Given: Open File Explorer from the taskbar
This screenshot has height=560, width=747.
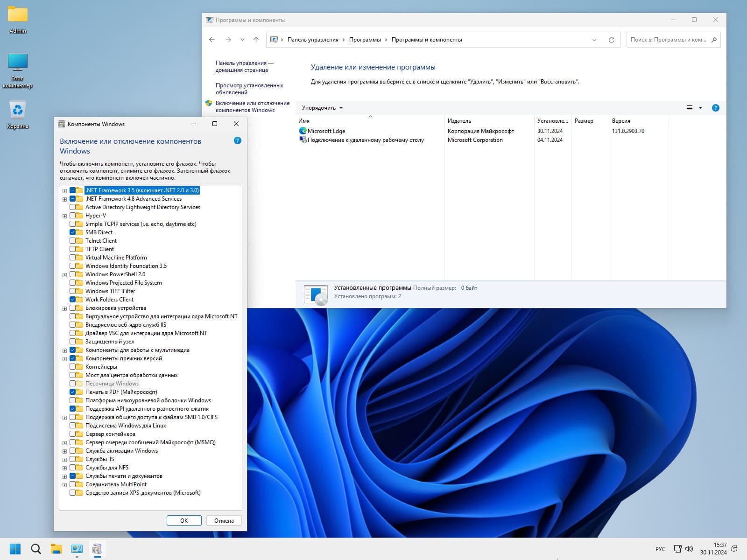Looking at the screenshot, I should tap(56, 549).
